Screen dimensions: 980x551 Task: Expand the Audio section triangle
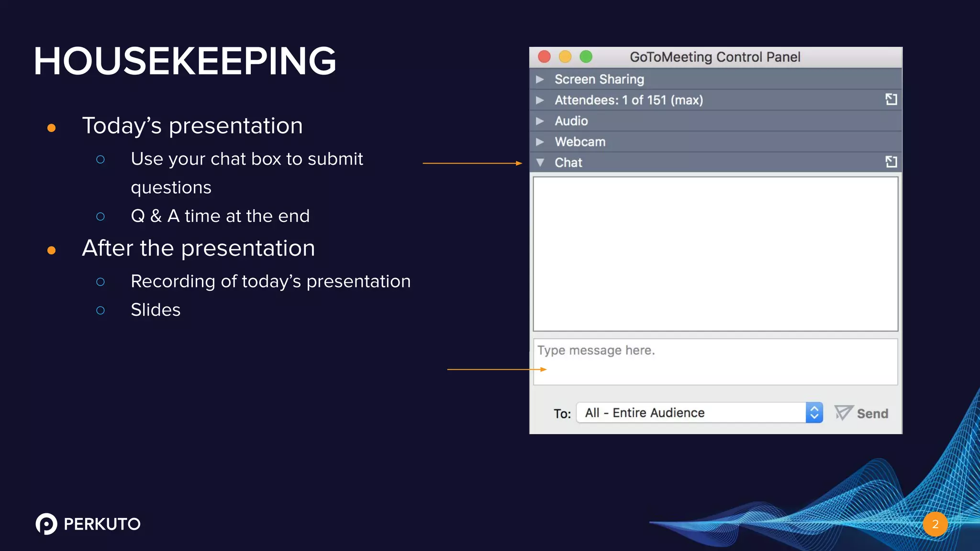[540, 121]
